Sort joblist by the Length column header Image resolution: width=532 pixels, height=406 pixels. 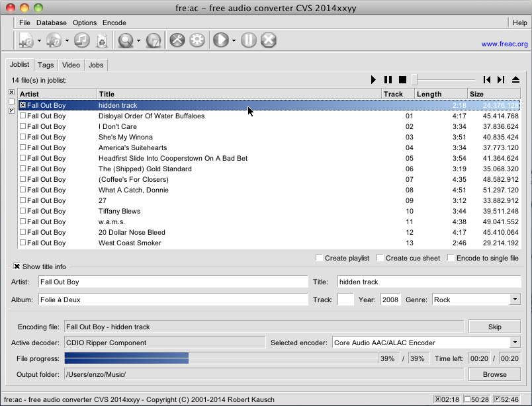[x=441, y=94]
